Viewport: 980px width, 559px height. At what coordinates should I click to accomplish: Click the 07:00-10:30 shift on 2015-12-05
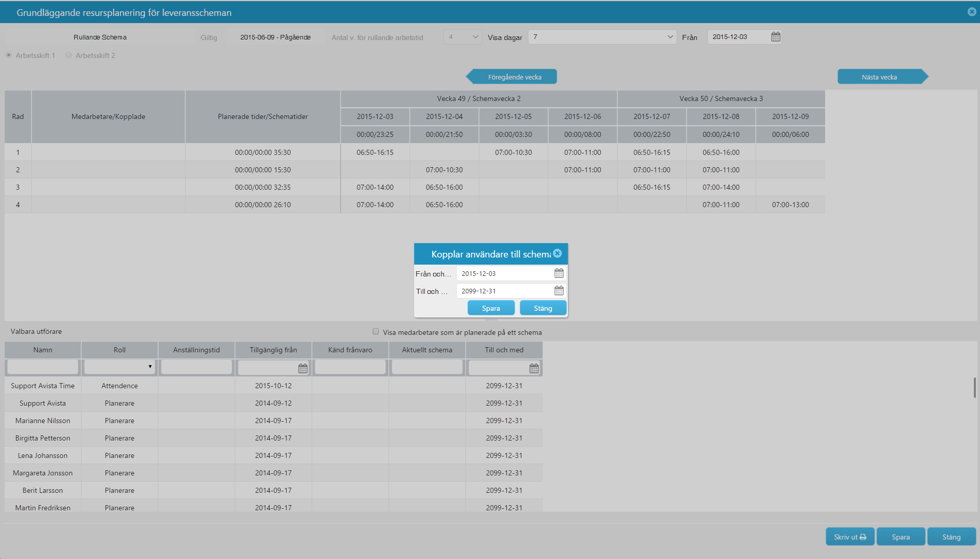point(513,152)
